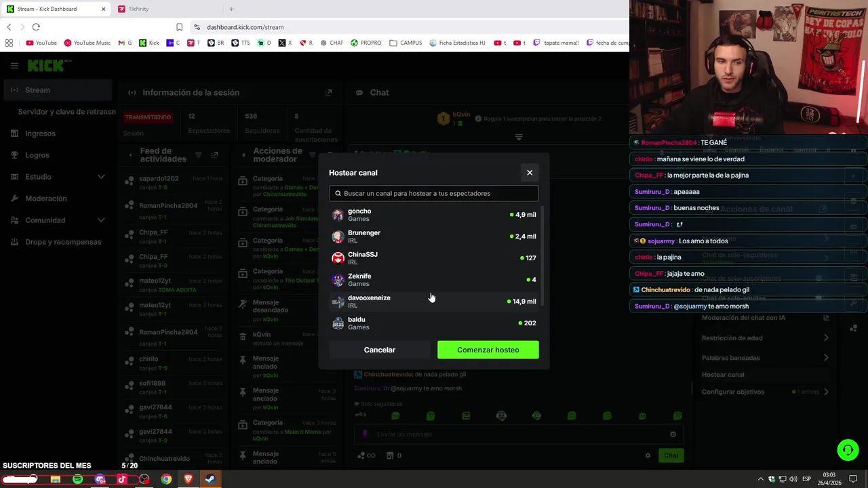Open the TTS bookmark
Viewport: 868px width, 488px height.
click(x=241, y=43)
